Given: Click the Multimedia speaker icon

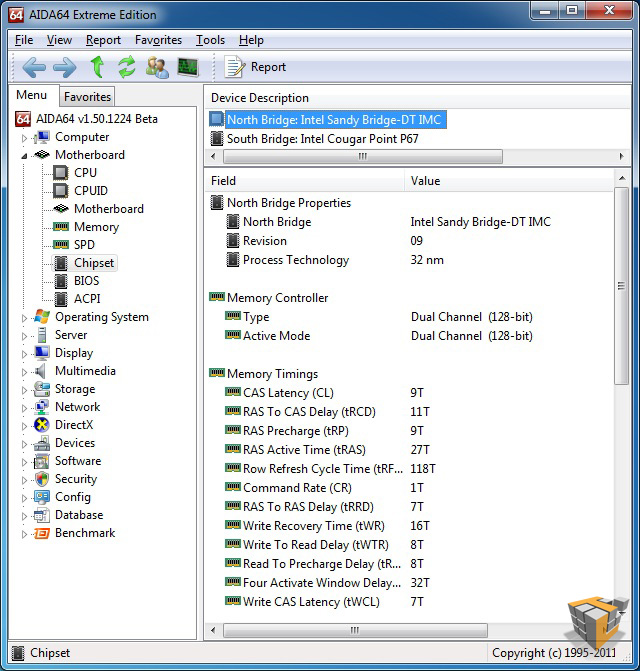Looking at the screenshot, I should [x=41, y=371].
